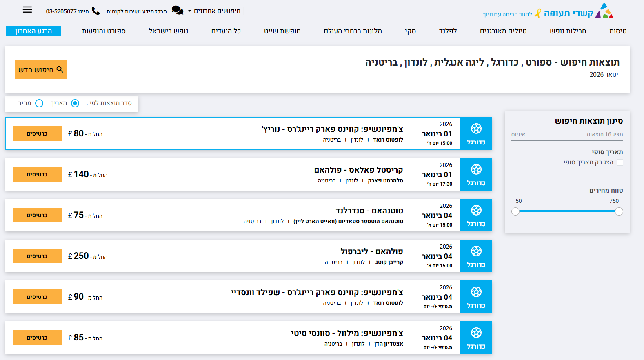This screenshot has height=360, width=644.
Task: Open the טיסות menu item
Action: click(x=617, y=31)
